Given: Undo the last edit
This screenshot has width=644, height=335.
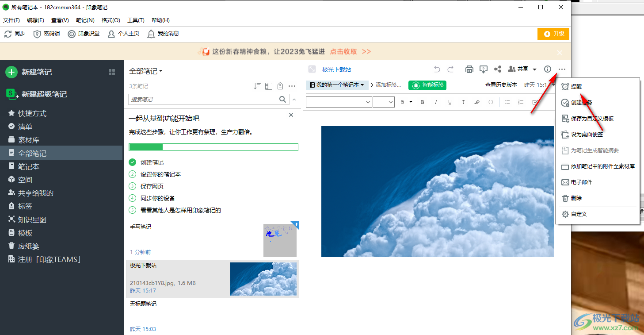Looking at the screenshot, I should [437, 69].
